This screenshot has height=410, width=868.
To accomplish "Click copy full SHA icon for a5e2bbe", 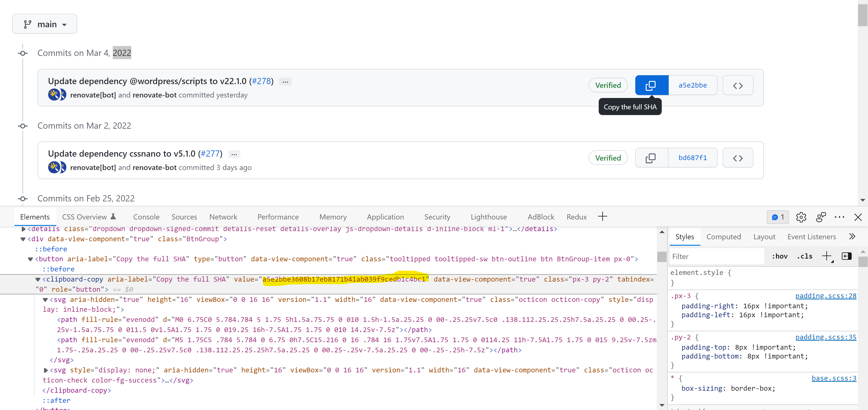I will pyautogui.click(x=651, y=85).
